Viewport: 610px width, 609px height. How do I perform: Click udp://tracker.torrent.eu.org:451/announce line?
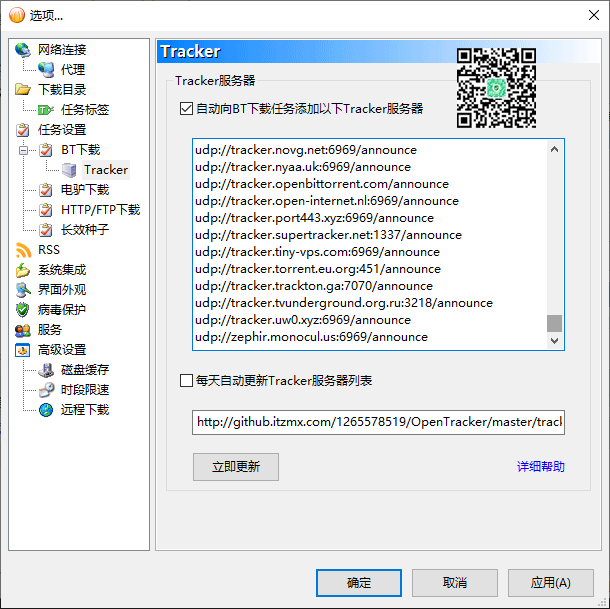318,269
